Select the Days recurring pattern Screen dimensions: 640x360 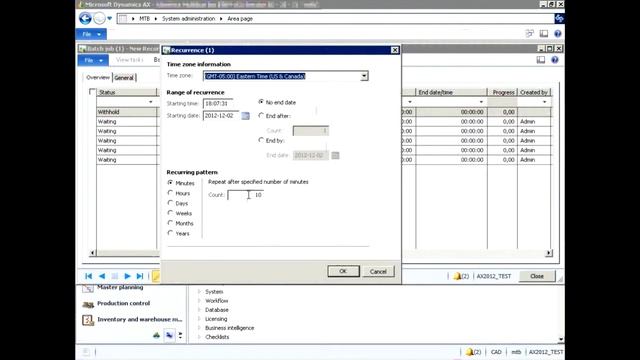click(170, 203)
